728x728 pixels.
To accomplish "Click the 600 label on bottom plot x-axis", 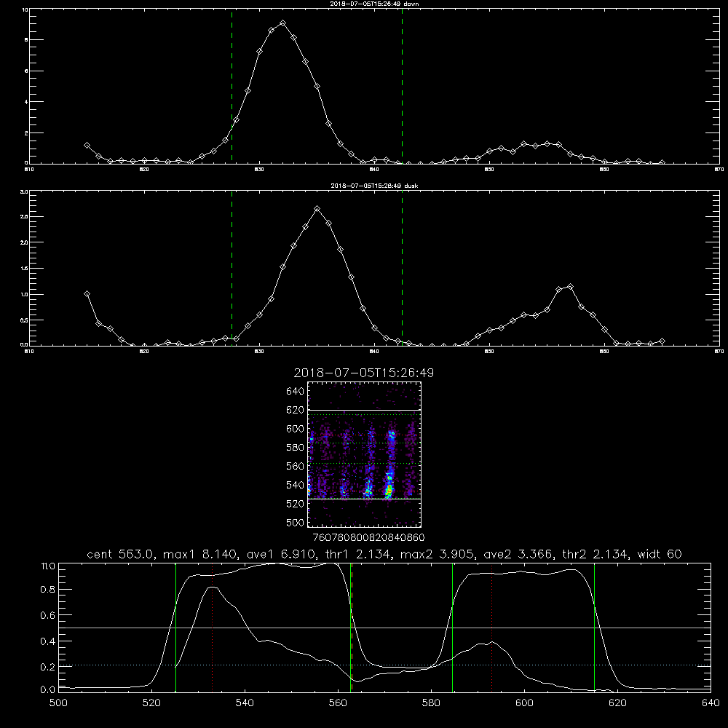I will [524, 703].
